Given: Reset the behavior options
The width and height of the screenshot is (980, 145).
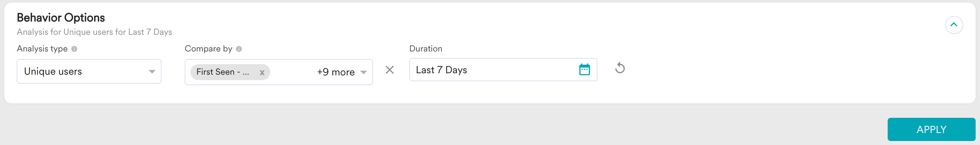Looking at the screenshot, I should tap(620, 68).
